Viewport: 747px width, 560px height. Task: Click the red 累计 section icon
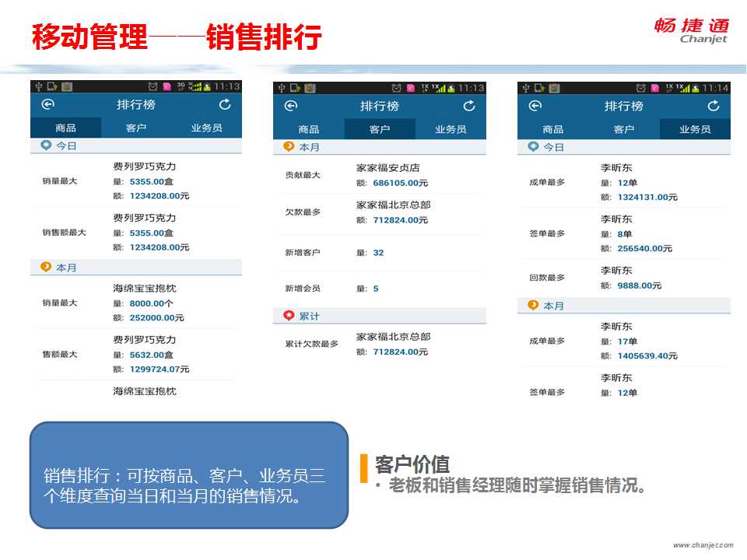[x=289, y=316]
